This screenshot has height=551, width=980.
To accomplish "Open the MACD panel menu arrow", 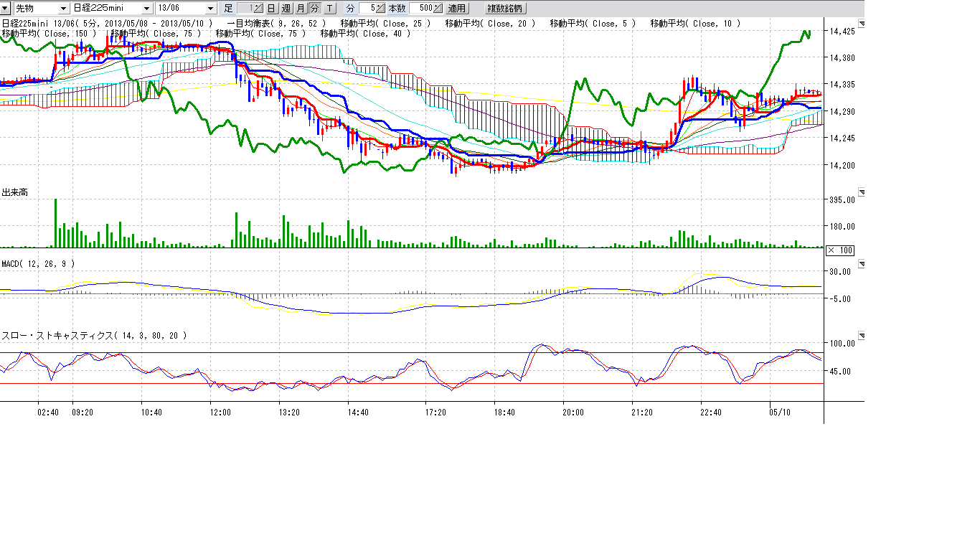I will (862, 264).
